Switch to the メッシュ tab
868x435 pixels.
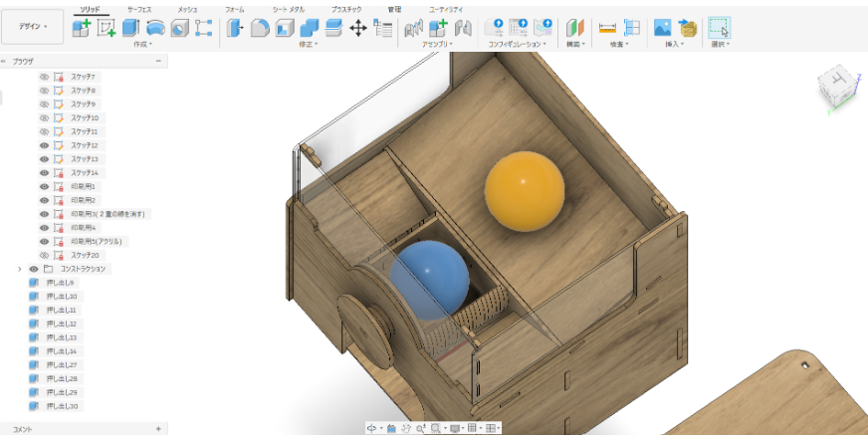click(x=187, y=10)
